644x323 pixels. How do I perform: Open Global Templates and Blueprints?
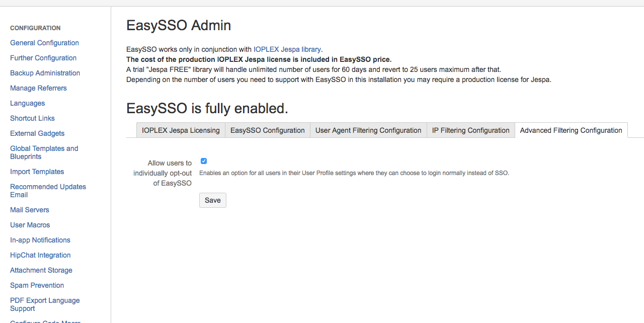44,152
